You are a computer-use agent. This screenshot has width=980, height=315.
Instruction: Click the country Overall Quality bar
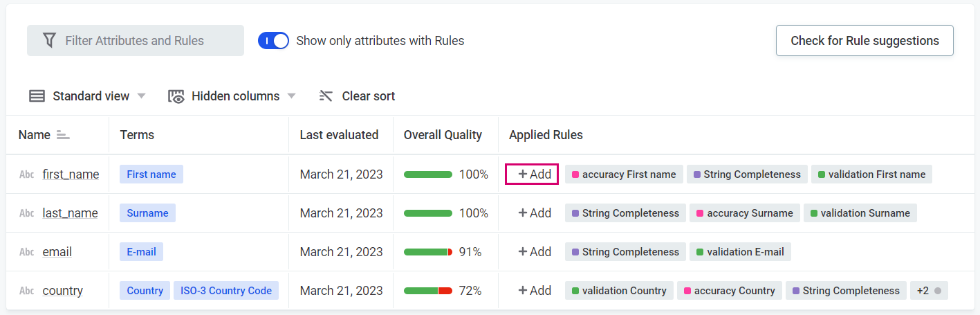(427, 291)
